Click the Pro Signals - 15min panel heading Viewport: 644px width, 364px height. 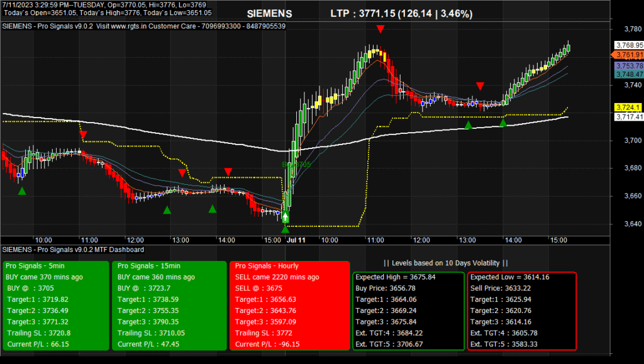pyautogui.click(x=148, y=266)
